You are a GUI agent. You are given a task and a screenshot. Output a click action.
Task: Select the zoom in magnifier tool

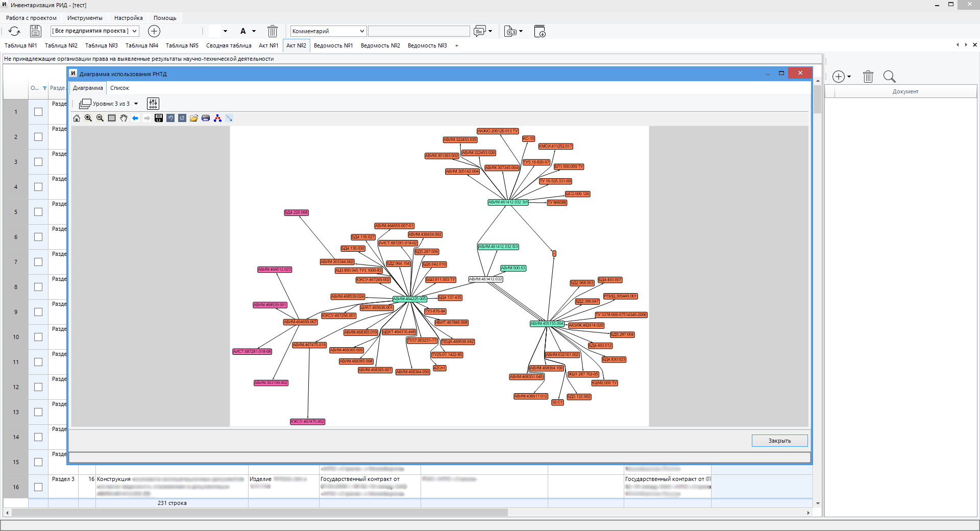(88, 118)
